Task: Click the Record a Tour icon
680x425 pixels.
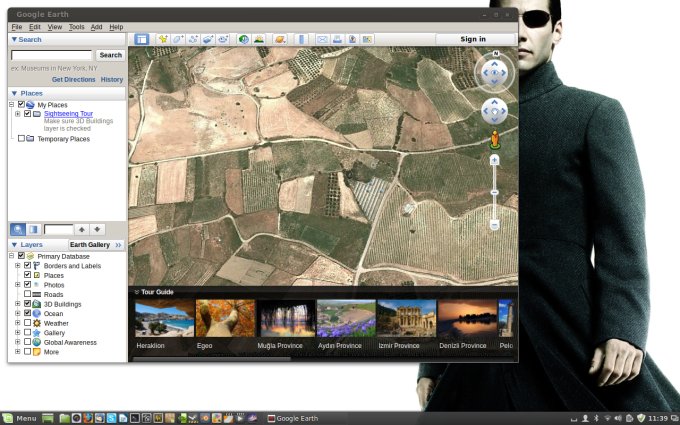Action: (223, 39)
